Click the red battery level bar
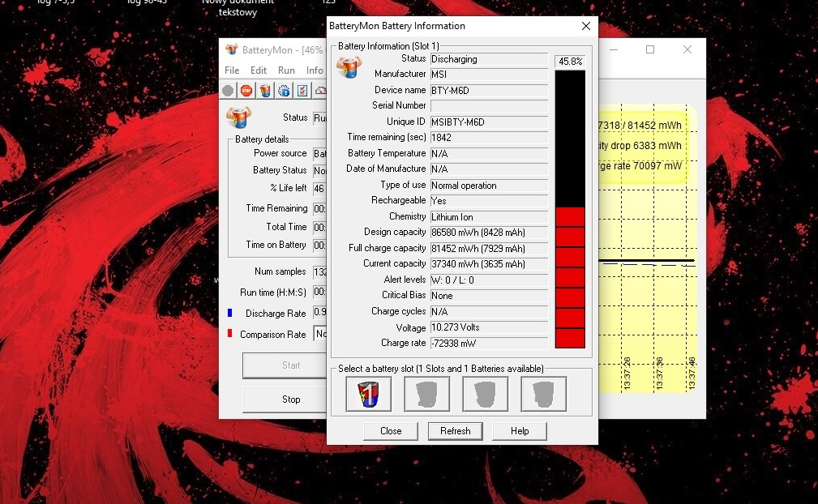 570,277
